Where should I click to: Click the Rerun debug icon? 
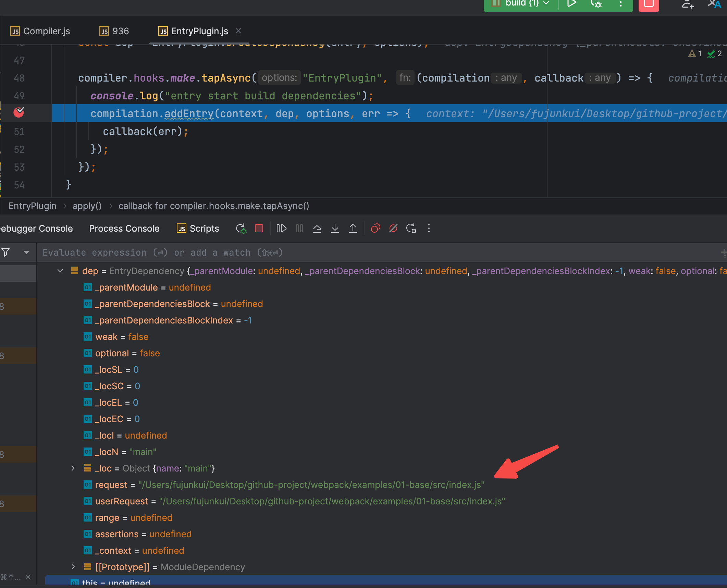[x=241, y=229]
